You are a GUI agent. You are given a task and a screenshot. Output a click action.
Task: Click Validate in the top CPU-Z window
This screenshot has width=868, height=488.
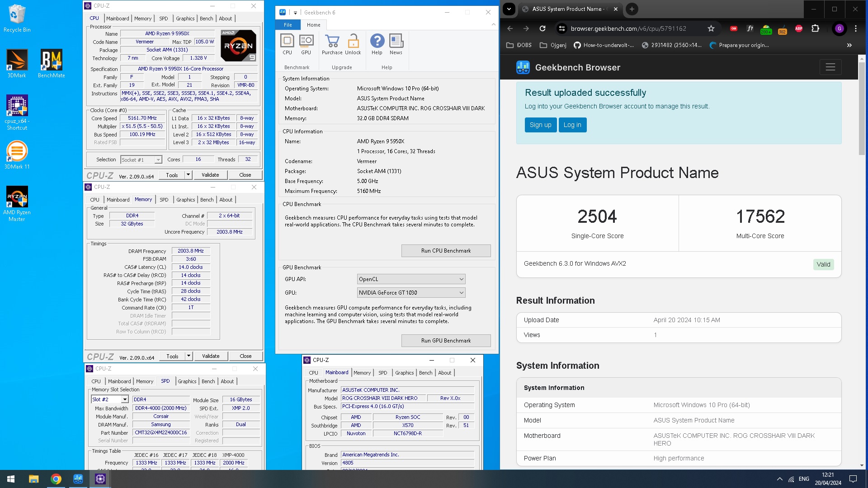[x=210, y=175]
